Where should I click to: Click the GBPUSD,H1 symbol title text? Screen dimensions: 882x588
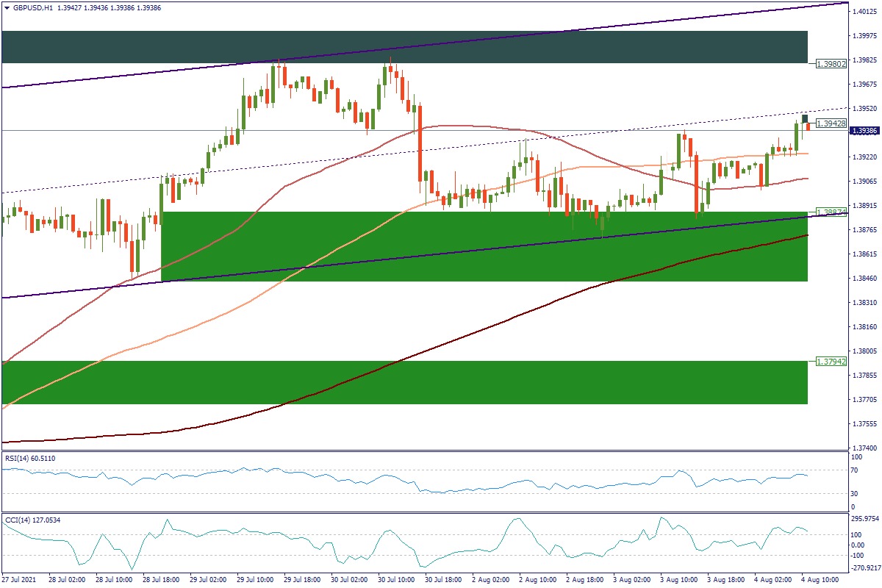pos(32,7)
